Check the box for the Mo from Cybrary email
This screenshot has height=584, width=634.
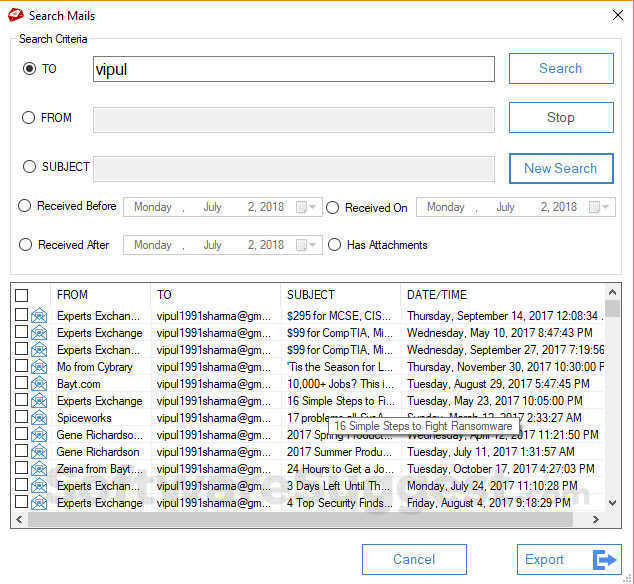click(x=21, y=366)
